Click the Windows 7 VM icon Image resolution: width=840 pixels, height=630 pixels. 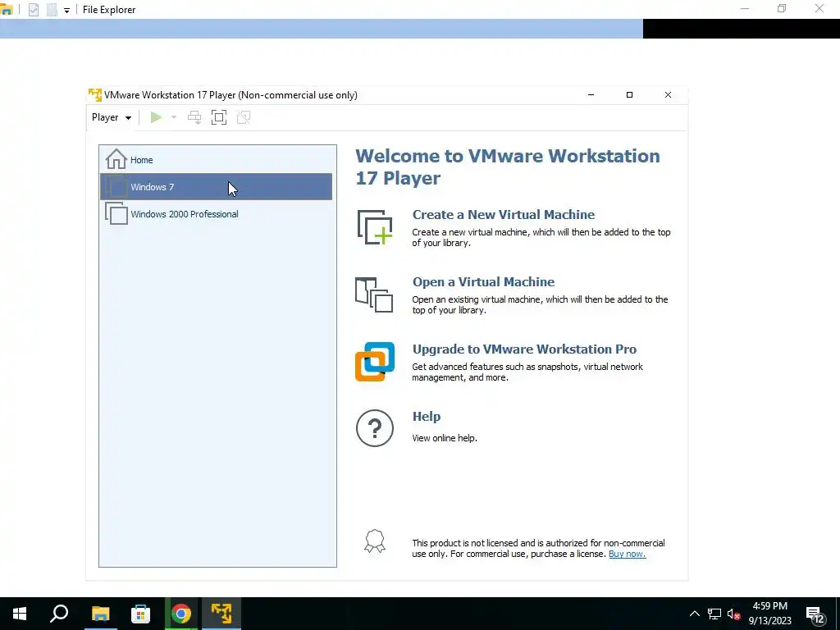(116, 187)
